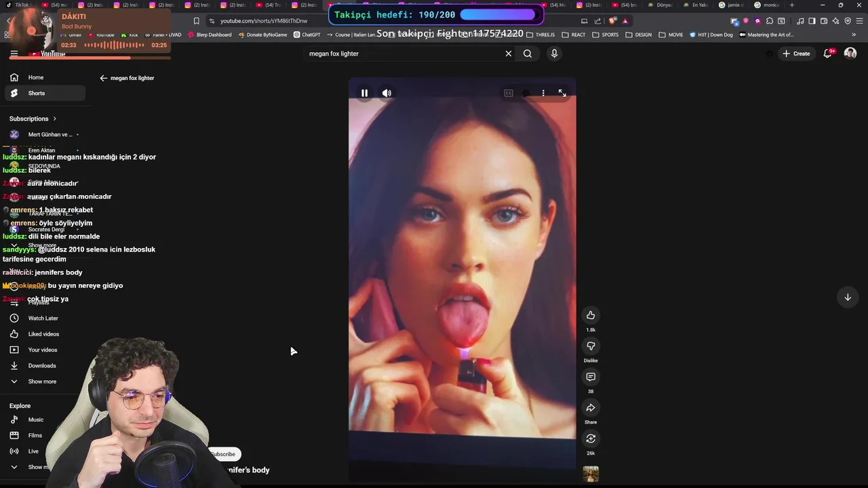Open the SPORTS bookmark folder
The width and height of the screenshot is (868, 488).
coord(606,35)
